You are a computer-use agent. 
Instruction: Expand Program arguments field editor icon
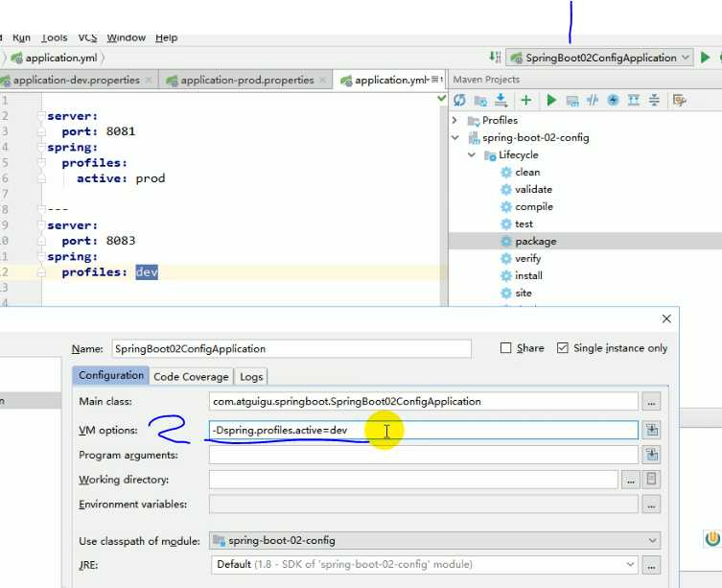(652, 455)
